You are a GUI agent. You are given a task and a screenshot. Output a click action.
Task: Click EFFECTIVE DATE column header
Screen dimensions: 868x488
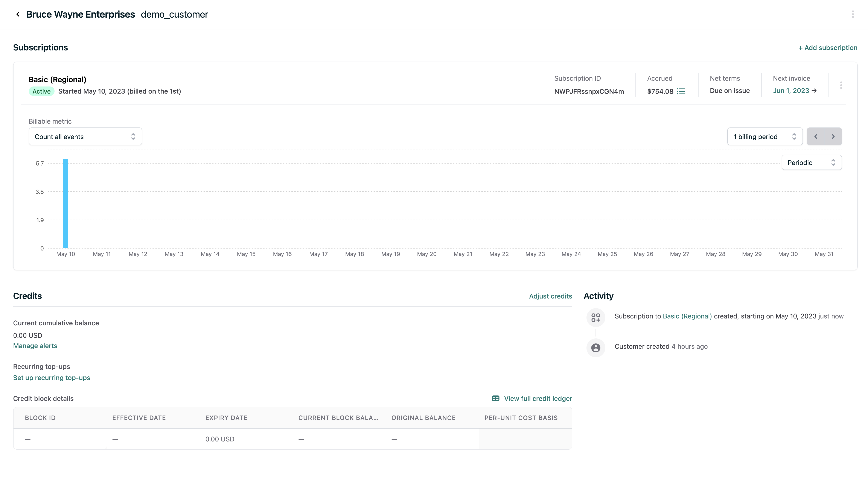(x=139, y=418)
